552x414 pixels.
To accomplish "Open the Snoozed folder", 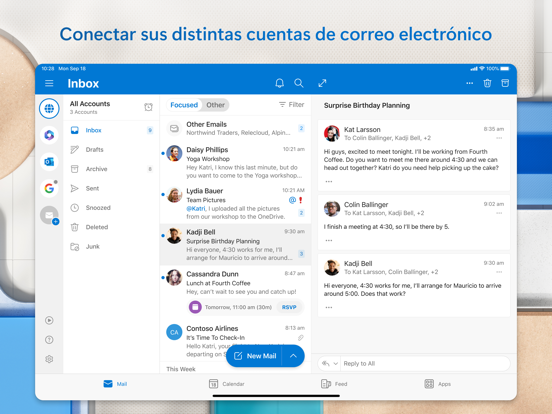I will (111, 208).
